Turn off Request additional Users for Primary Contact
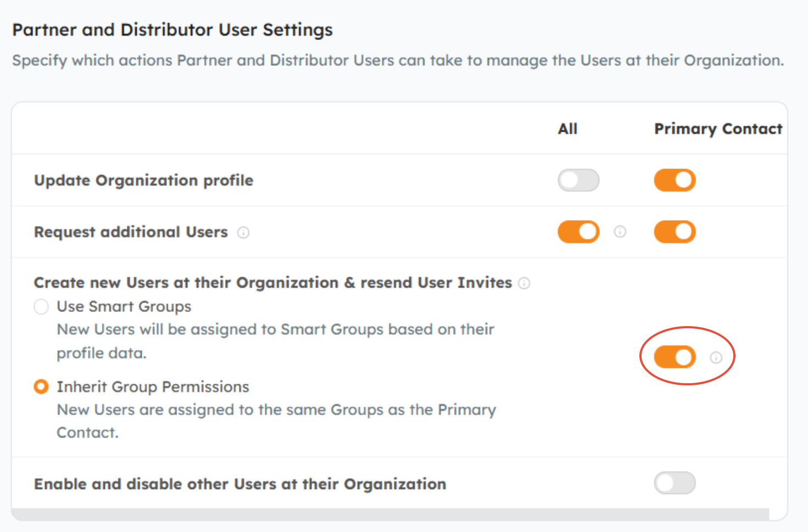The height and width of the screenshot is (532, 808). coord(675,232)
